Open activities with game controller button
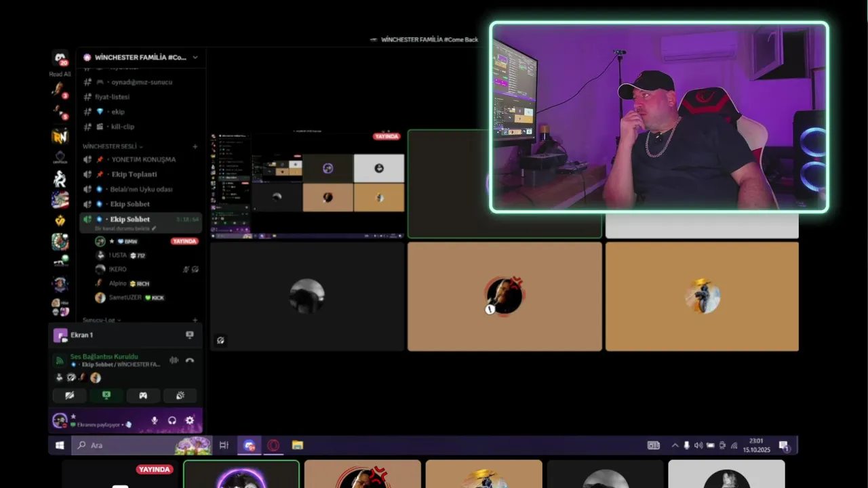The height and width of the screenshot is (488, 868). [x=143, y=395]
